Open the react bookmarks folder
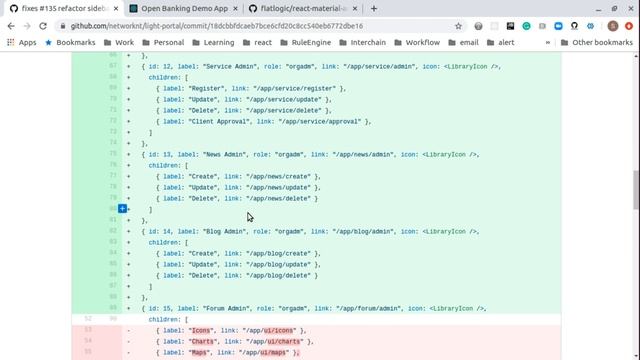 pos(257,42)
